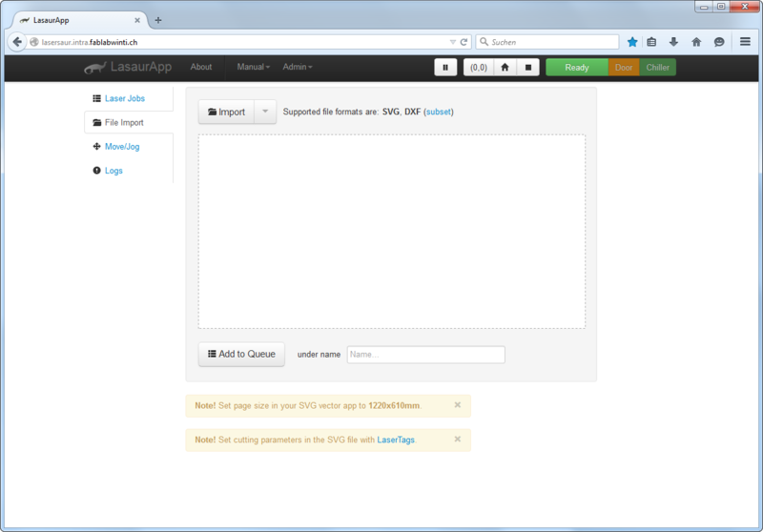The image size is (763, 532).
Task: Open the LaserTags link
Action: (x=396, y=440)
